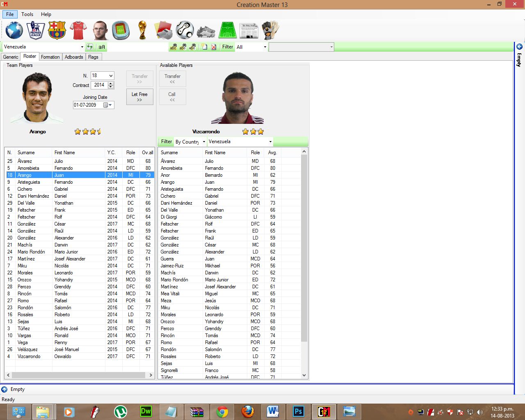Click the Premier League leagues icon
Image resolution: width=525 pixels, height=420 pixels.
click(x=36, y=30)
